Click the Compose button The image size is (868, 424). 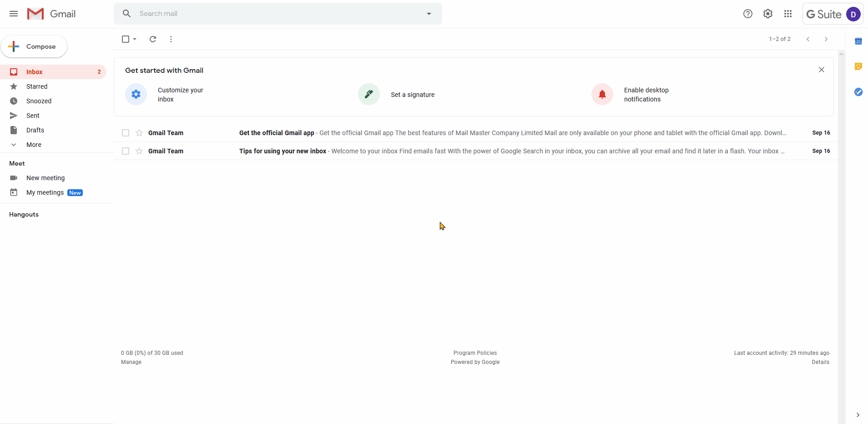[x=34, y=46]
